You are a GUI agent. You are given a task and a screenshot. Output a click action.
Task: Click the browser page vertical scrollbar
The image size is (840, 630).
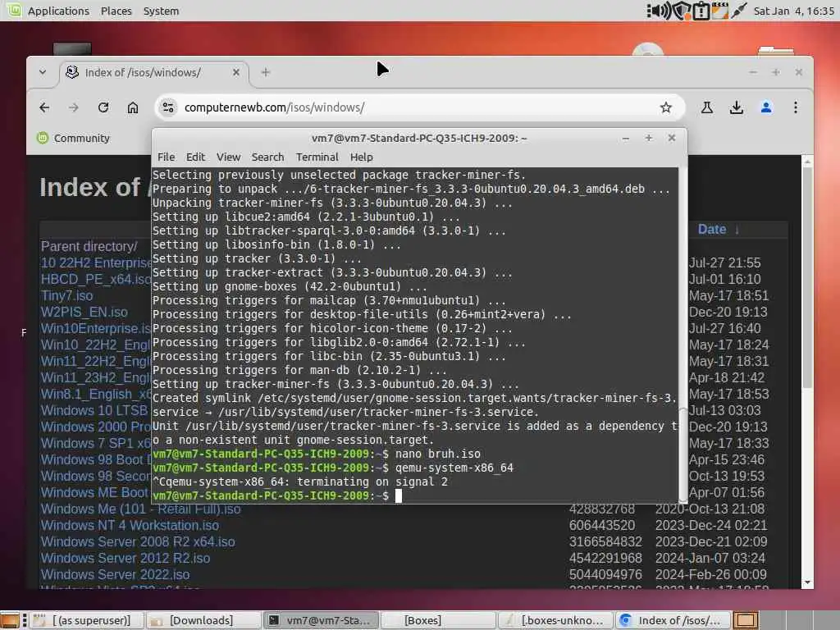[x=807, y=279]
